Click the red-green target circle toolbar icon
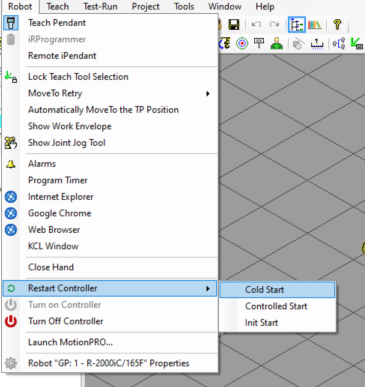This screenshot has width=365, height=387. tap(242, 44)
